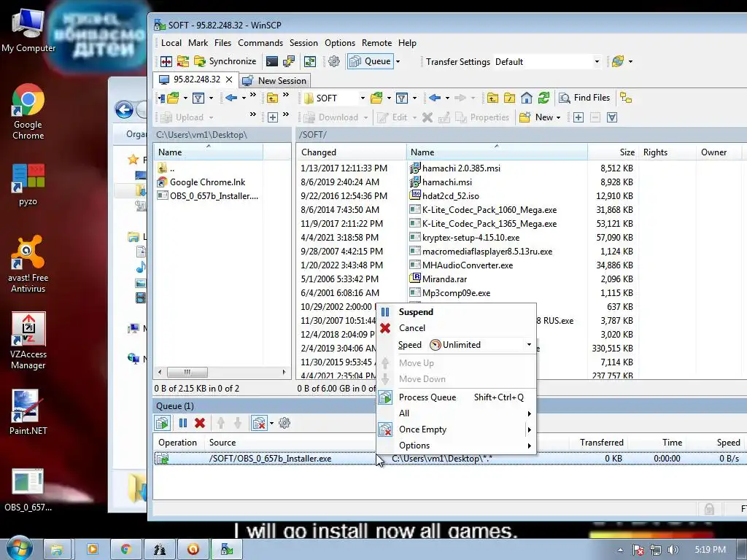Sort remote files by Changed column

pos(352,152)
